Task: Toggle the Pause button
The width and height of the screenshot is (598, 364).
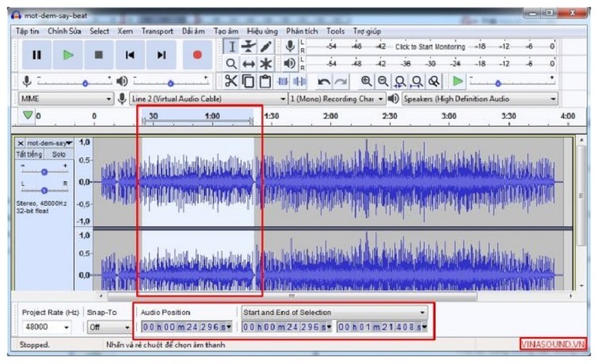Action: click(36, 55)
